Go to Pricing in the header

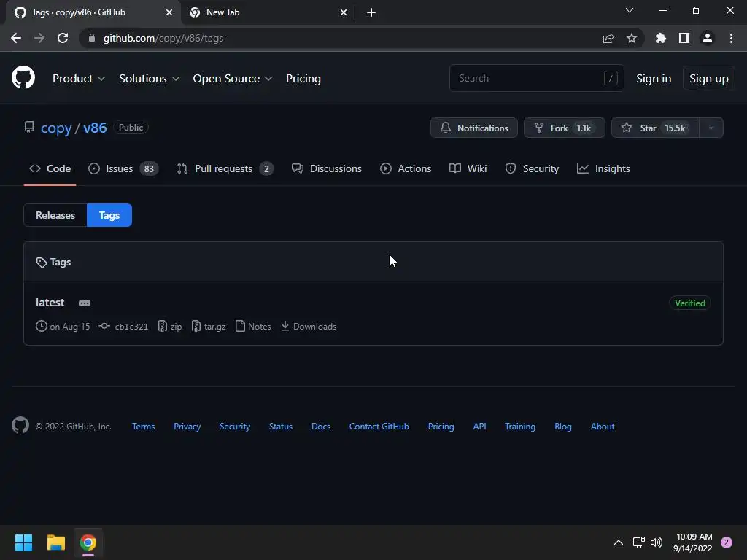tap(303, 79)
